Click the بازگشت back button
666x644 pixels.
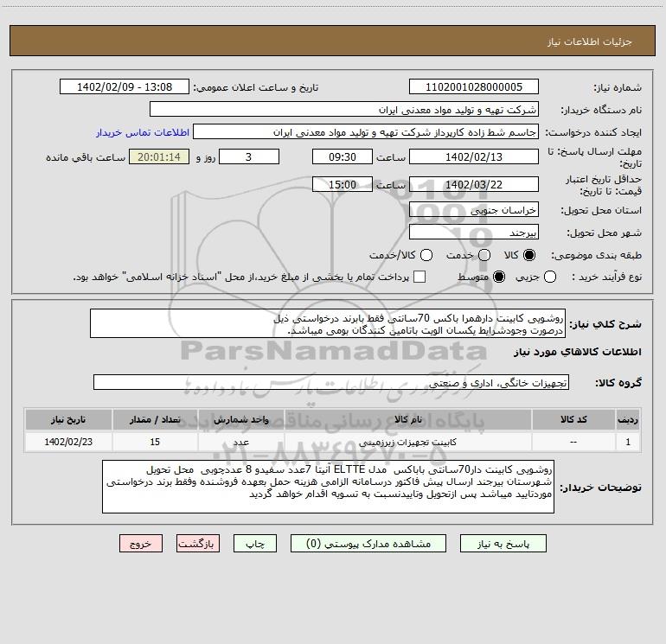(198, 544)
